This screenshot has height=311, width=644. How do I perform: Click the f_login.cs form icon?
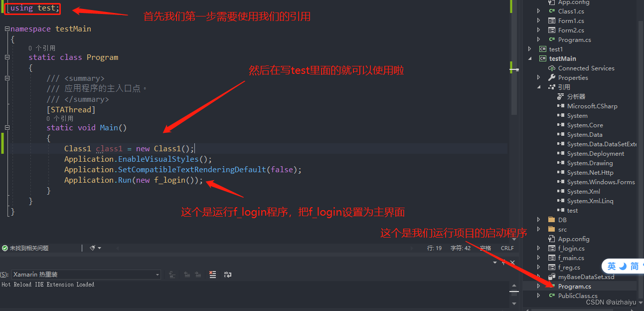(552, 248)
